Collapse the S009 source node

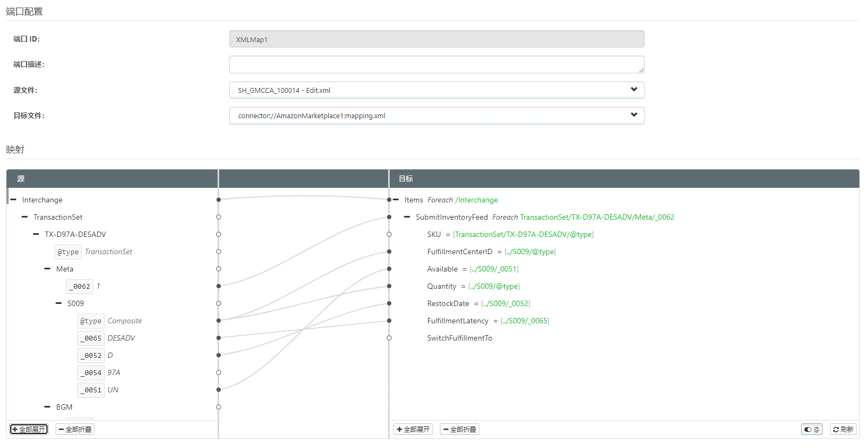click(x=59, y=303)
